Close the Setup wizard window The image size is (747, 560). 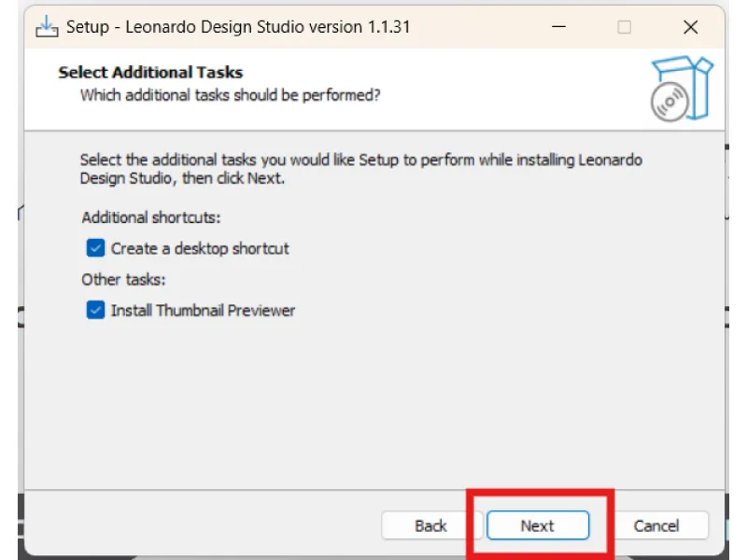pyautogui.click(x=690, y=27)
